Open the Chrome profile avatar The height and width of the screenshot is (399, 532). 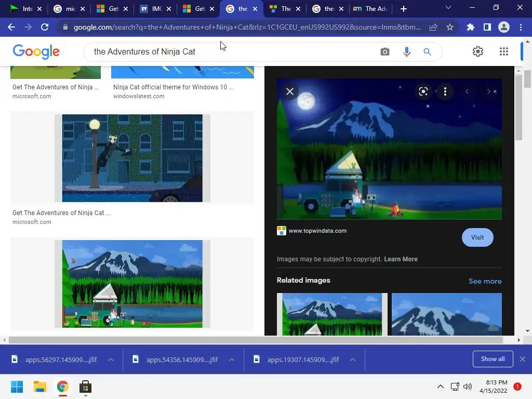click(504, 27)
